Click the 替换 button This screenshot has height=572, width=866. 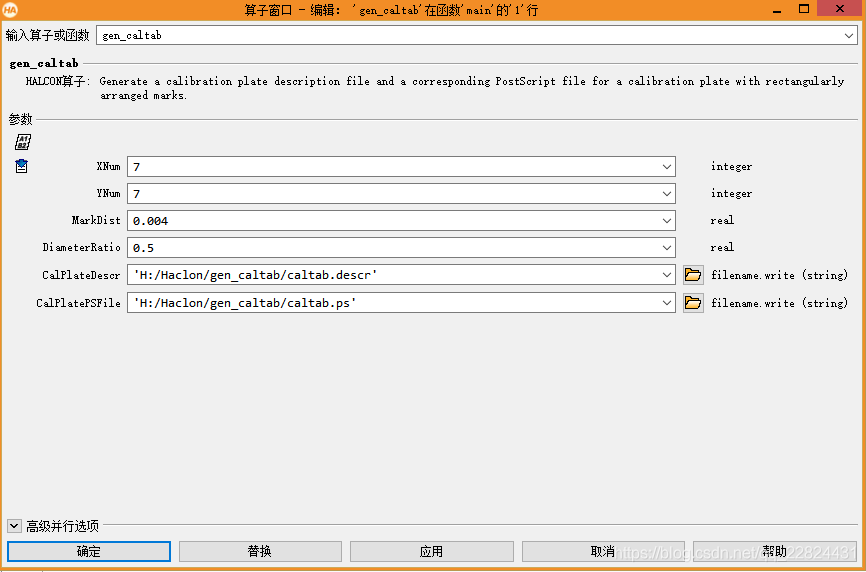pyautogui.click(x=260, y=551)
